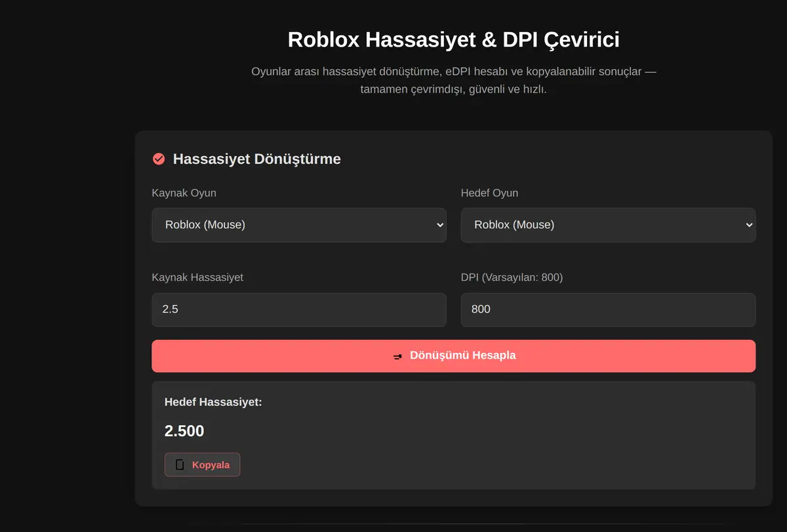Click the Dönüşümü Hesapla button
This screenshot has width=787, height=532.
[x=454, y=356]
